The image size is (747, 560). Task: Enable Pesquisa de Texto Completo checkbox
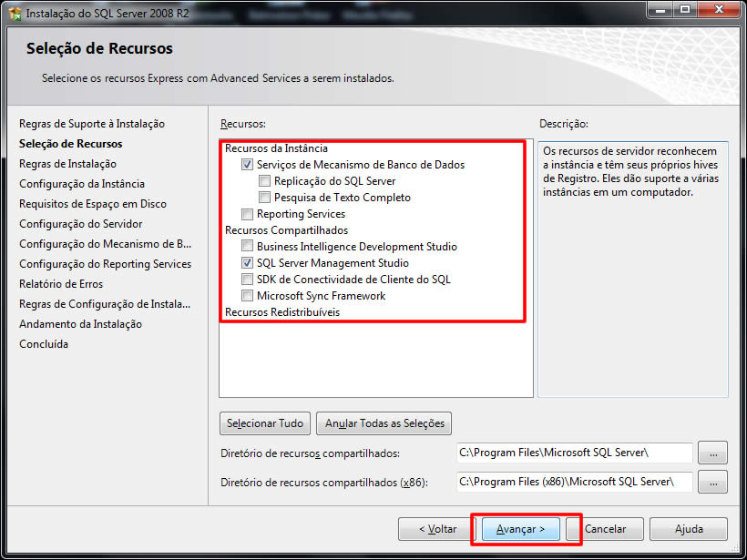tap(265, 198)
